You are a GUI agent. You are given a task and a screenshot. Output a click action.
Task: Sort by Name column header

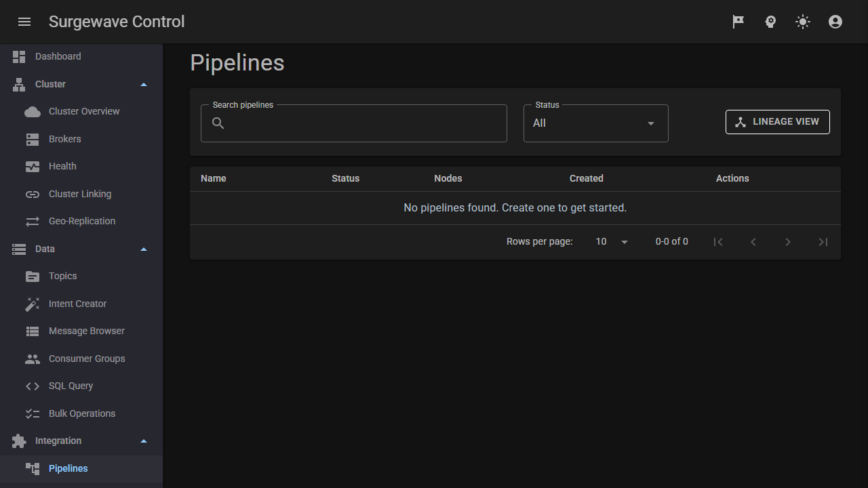pos(214,179)
